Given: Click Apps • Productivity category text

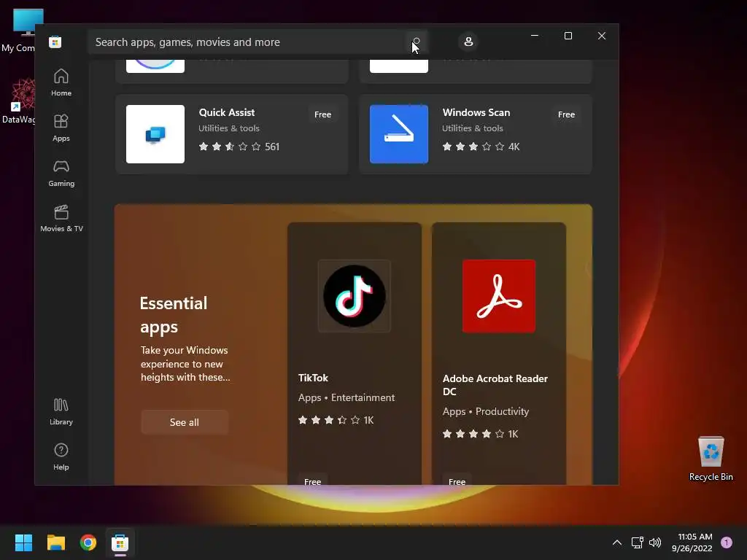Looking at the screenshot, I should (x=485, y=411).
